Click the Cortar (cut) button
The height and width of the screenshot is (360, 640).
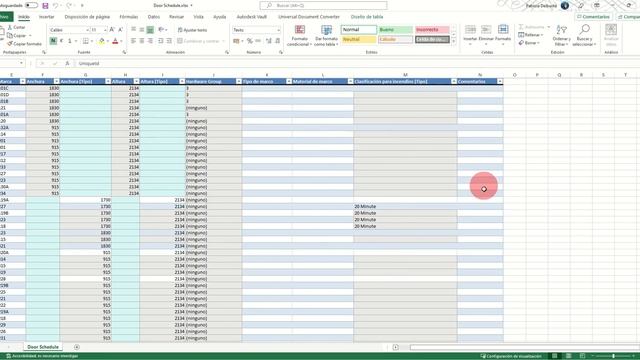pyautogui.click(x=16, y=27)
